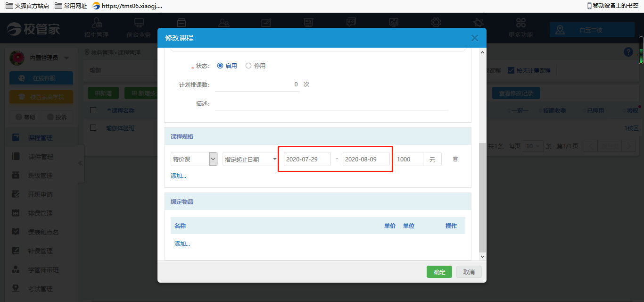Click the start date field 2020-07-29

pyautogui.click(x=307, y=159)
